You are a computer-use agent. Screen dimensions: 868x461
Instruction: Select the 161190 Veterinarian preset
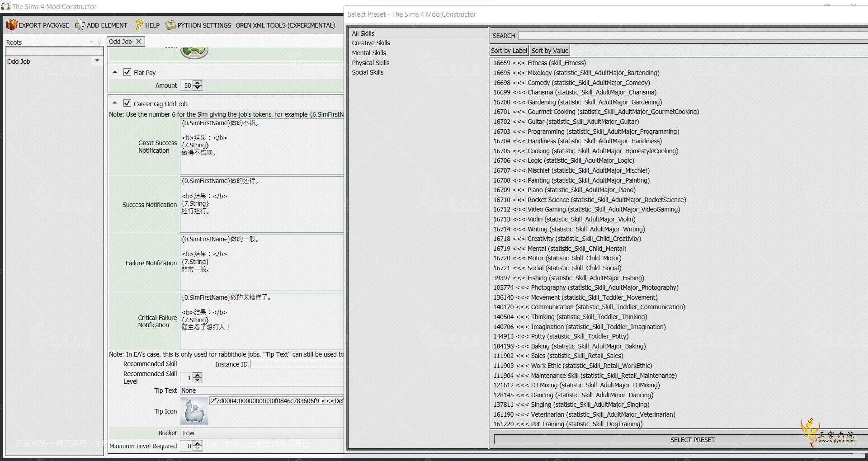coord(584,414)
